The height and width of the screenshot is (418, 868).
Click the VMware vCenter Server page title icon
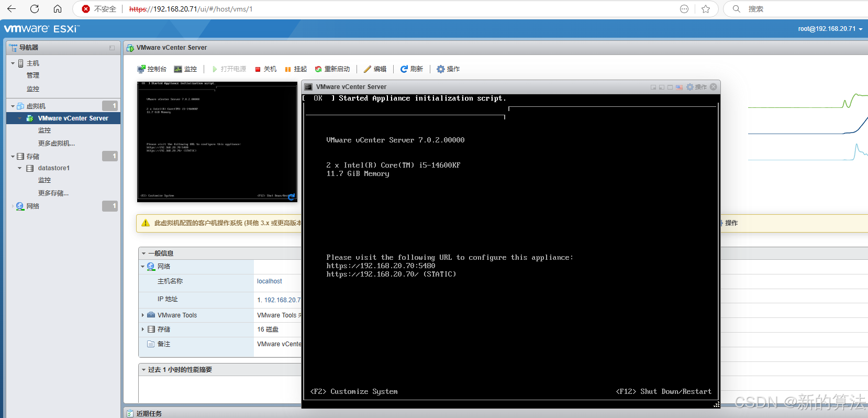click(x=130, y=48)
